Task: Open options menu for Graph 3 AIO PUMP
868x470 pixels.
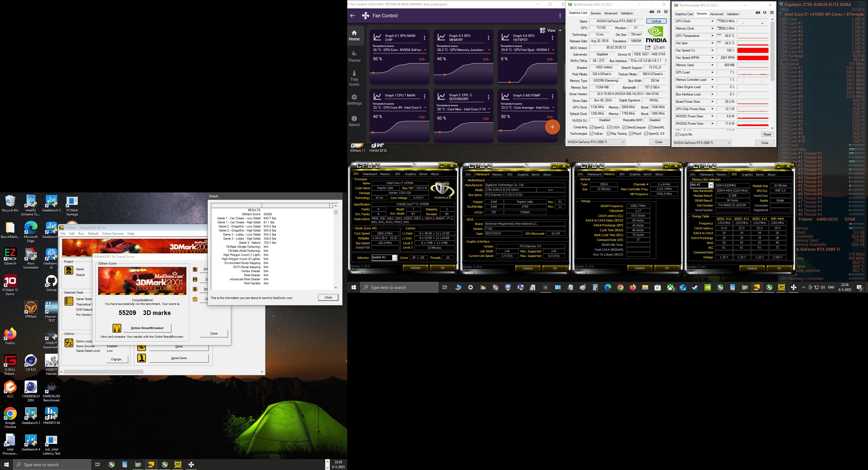Action: point(553,96)
